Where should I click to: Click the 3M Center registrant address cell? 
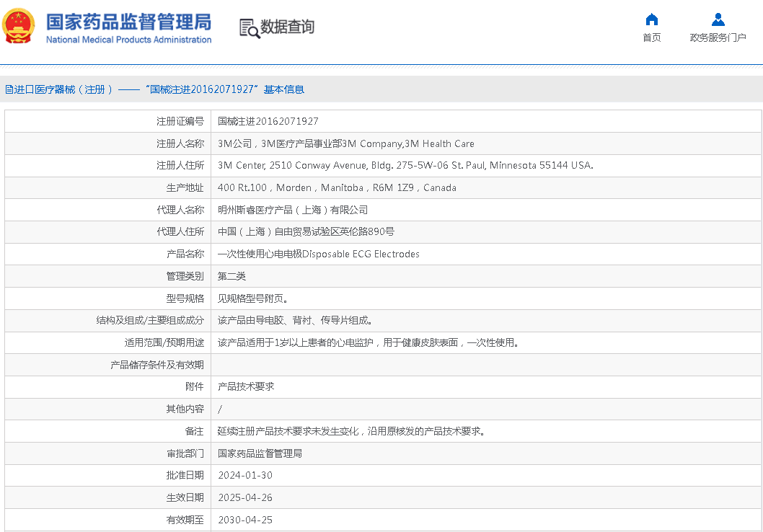pyautogui.click(x=405, y=165)
